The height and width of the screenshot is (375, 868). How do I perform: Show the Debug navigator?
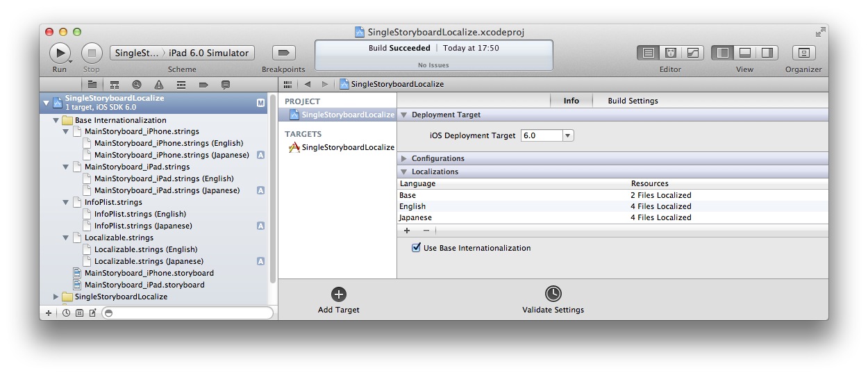point(181,85)
